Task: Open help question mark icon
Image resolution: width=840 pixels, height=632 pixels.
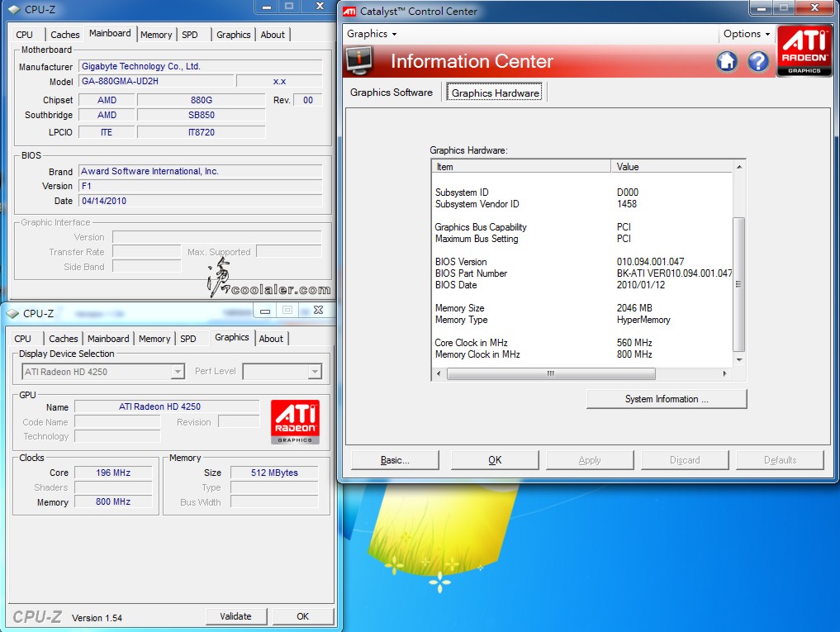Action: click(758, 61)
